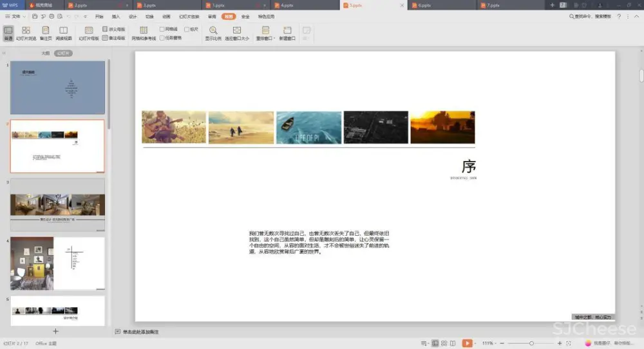Open Slide Master (幻灯片母版)

coord(89,33)
